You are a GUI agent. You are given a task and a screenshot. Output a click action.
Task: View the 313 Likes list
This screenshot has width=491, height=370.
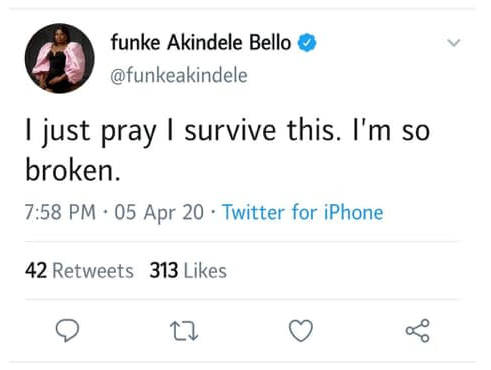[x=188, y=270]
